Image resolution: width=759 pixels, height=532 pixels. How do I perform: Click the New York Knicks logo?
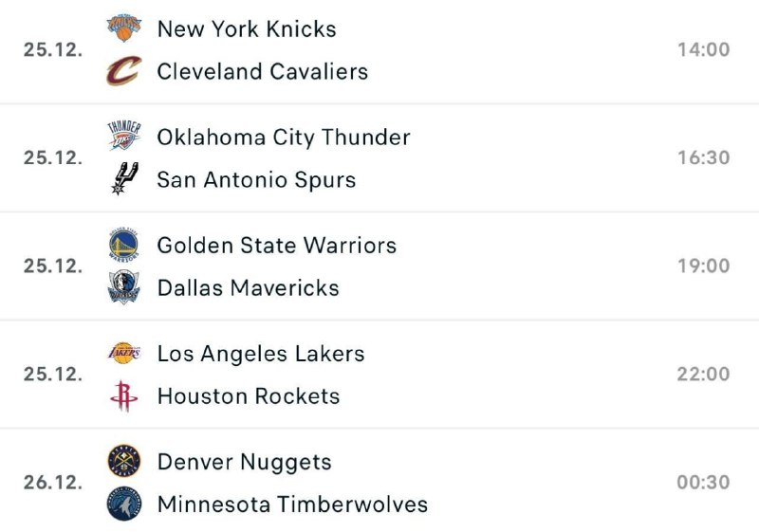click(123, 28)
